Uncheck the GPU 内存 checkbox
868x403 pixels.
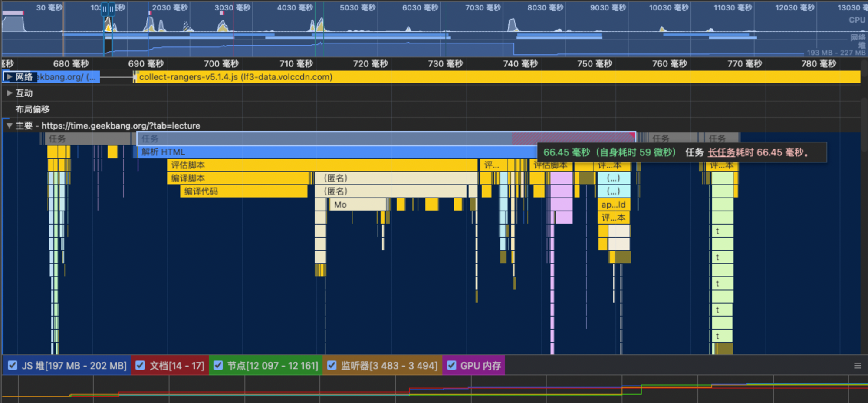coord(451,366)
